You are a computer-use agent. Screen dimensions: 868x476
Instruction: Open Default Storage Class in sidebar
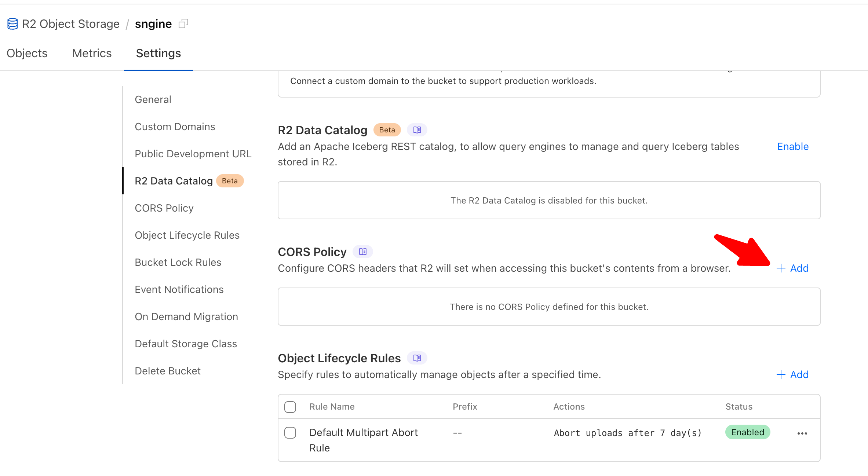(x=186, y=344)
